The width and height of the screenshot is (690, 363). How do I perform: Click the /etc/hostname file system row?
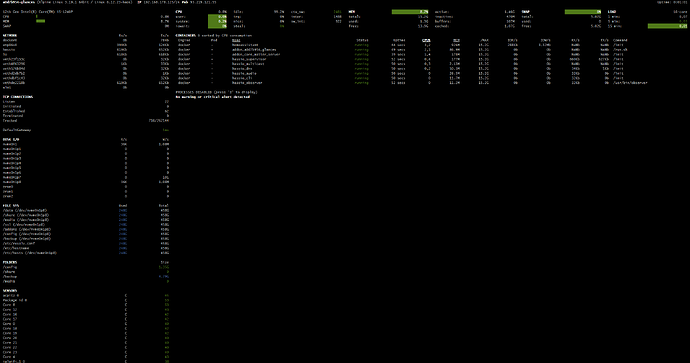(x=86, y=248)
